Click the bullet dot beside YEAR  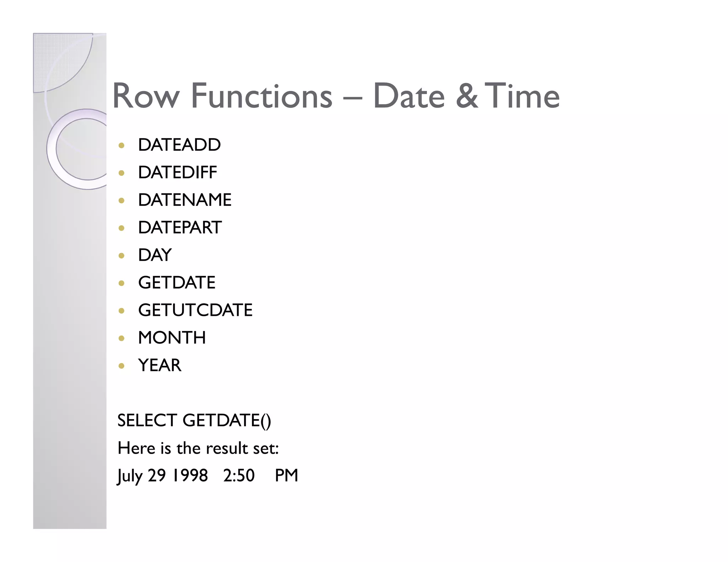coord(122,366)
